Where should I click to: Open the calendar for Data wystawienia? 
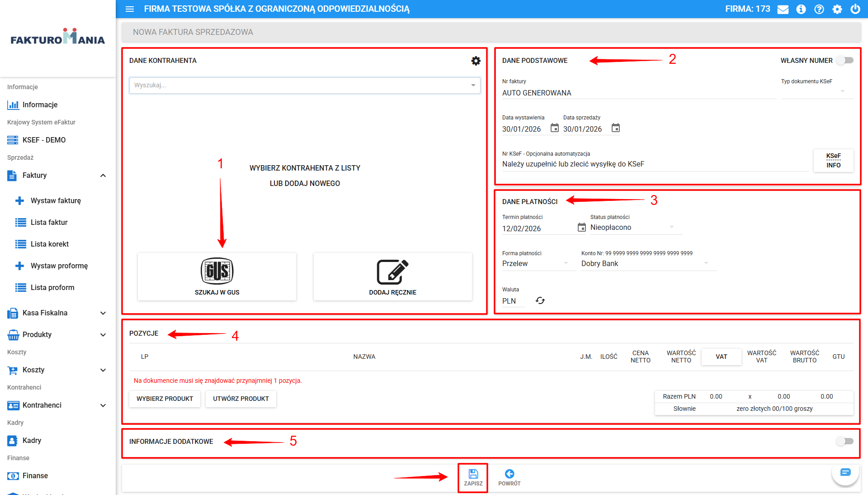click(x=554, y=128)
